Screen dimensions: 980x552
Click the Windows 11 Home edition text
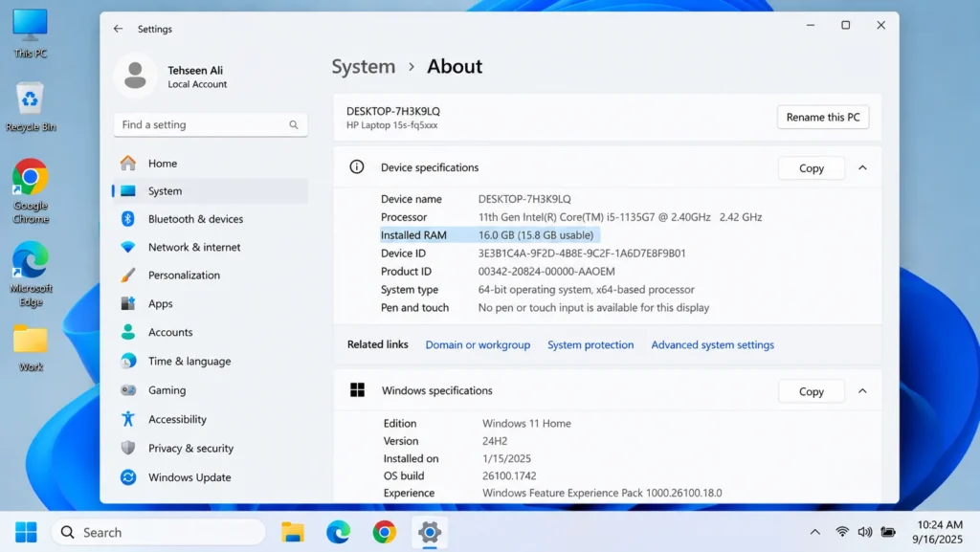[x=527, y=424]
